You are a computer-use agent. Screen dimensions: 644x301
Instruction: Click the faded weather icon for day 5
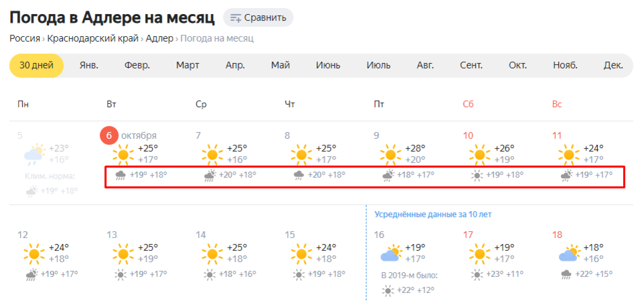(x=34, y=153)
